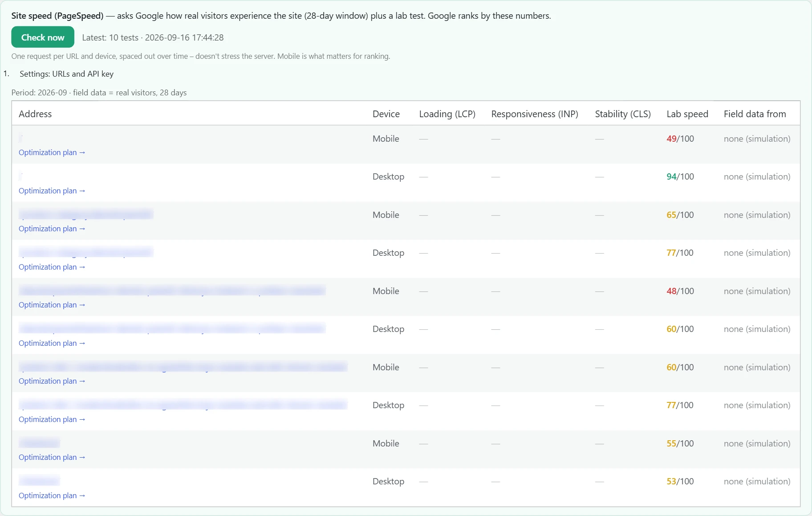Screen dimensions: 812x516
Task: Click the Loading (LCP) column header
Action: (x=447, y=114)
